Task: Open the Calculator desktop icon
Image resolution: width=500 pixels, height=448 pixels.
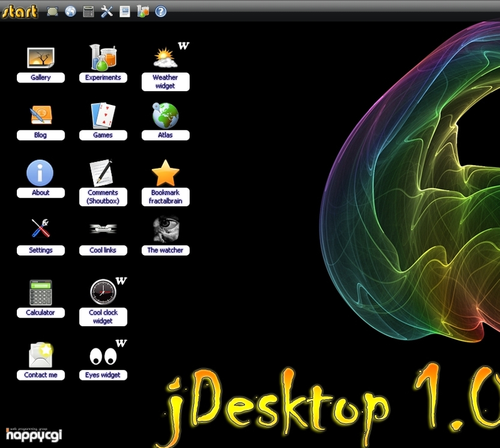Action: coord(41,292)
